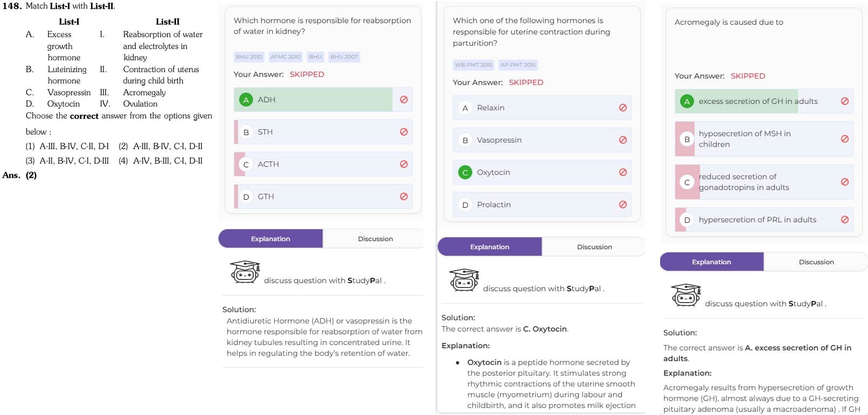Click strike-out icon next to hypersecretion of PRL
This screenshot has height=415, width=868.
pos(844,220)
